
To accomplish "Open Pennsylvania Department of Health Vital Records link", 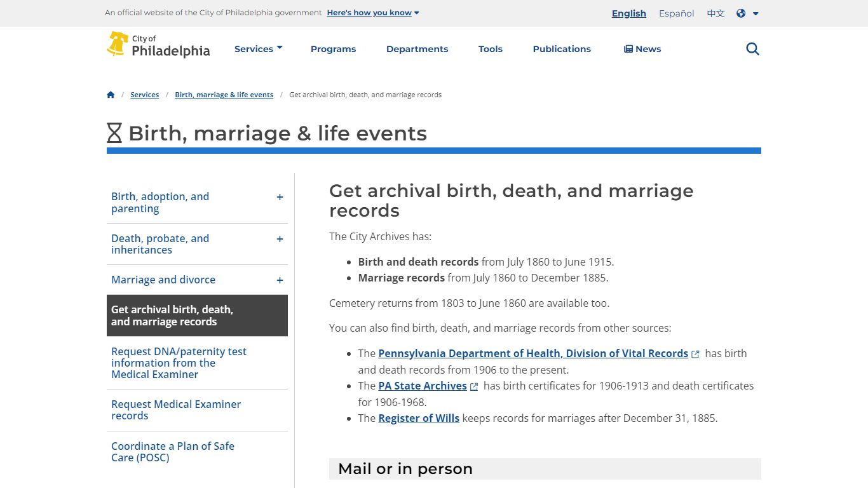I will coord(533,353).
